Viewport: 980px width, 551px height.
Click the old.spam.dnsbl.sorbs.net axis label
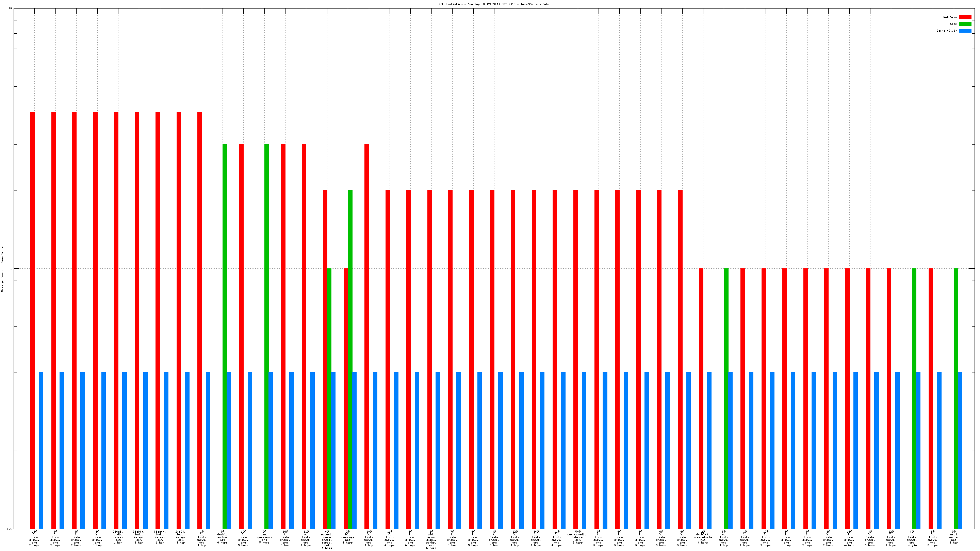[431, 539]
